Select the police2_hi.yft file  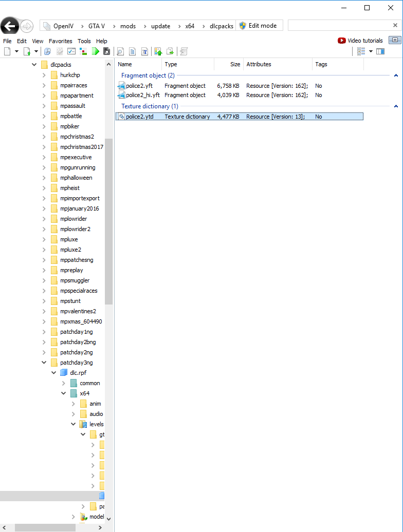[x=240, y=95]
